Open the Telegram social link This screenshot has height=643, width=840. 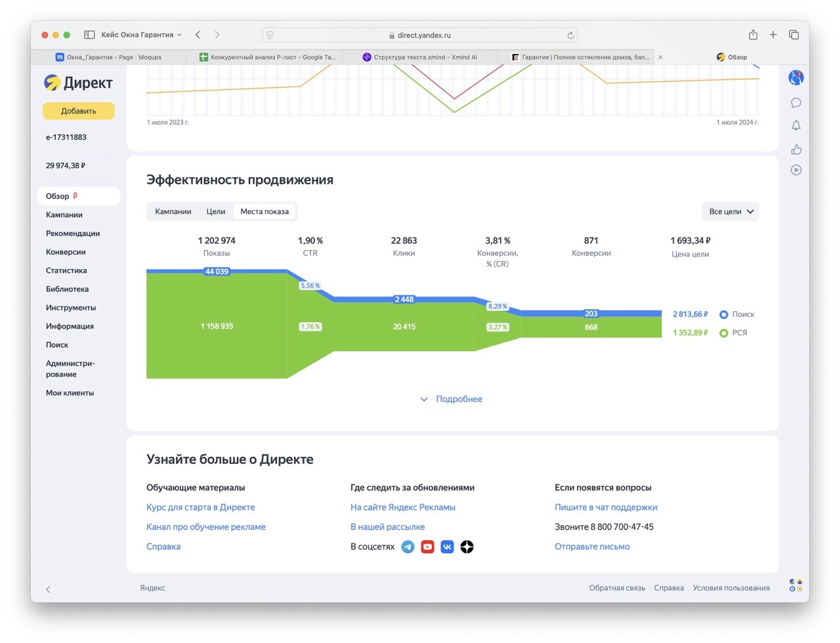(x=408, y=547)
